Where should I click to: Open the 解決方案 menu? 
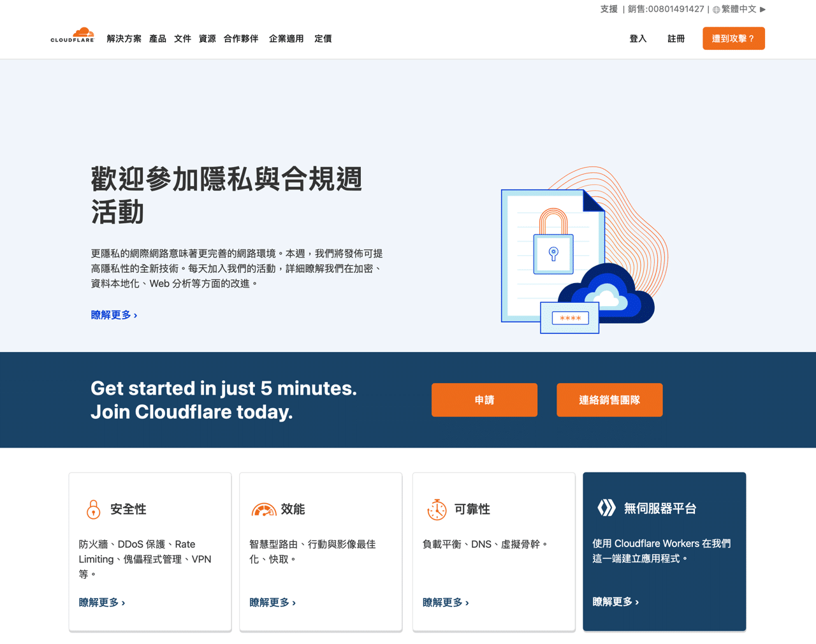tap(124, 39)
